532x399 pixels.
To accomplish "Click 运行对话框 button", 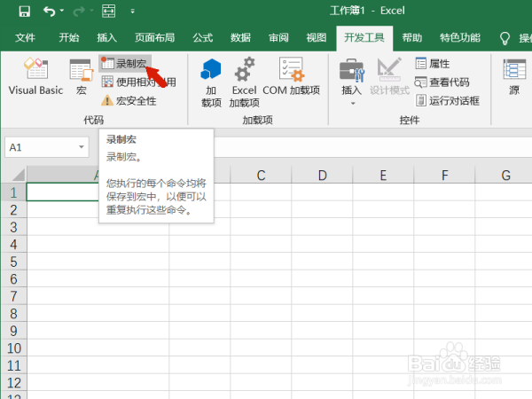I will pyautogui.click(x=448, y=101).
